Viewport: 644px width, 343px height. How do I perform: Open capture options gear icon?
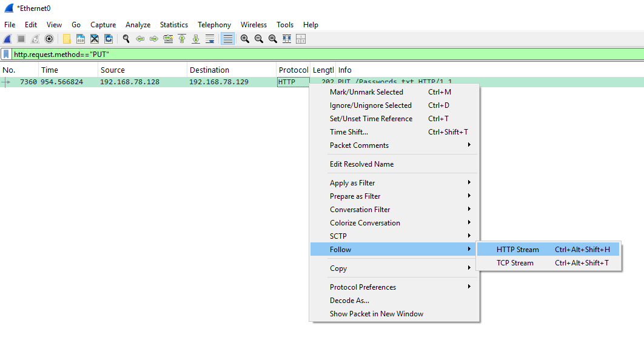click(49, 39)
